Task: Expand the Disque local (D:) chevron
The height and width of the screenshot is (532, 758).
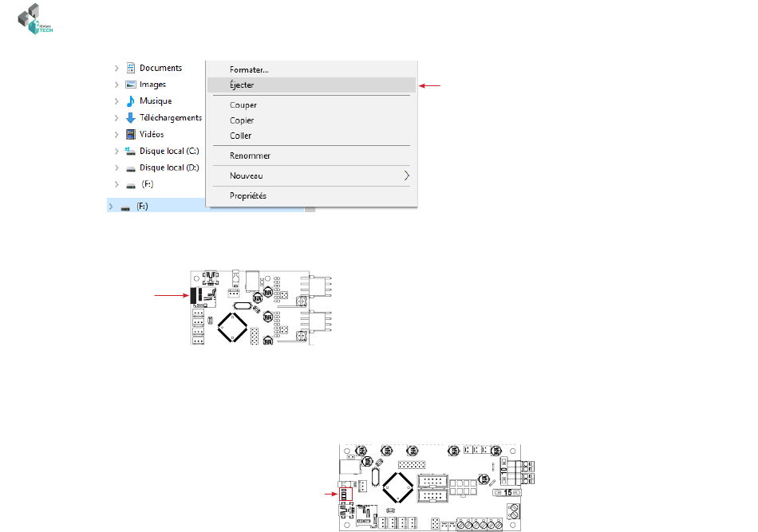Action: pos(116,167)
